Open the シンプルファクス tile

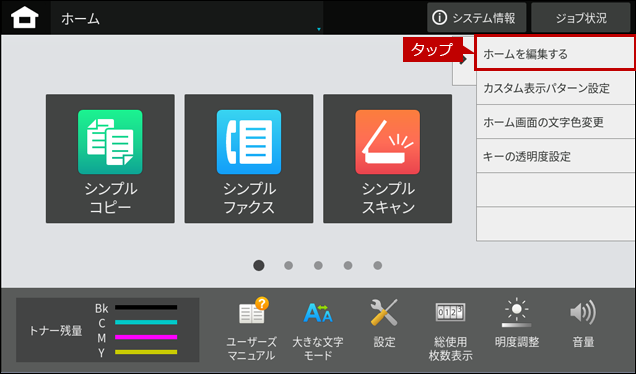tap(249, 159)
